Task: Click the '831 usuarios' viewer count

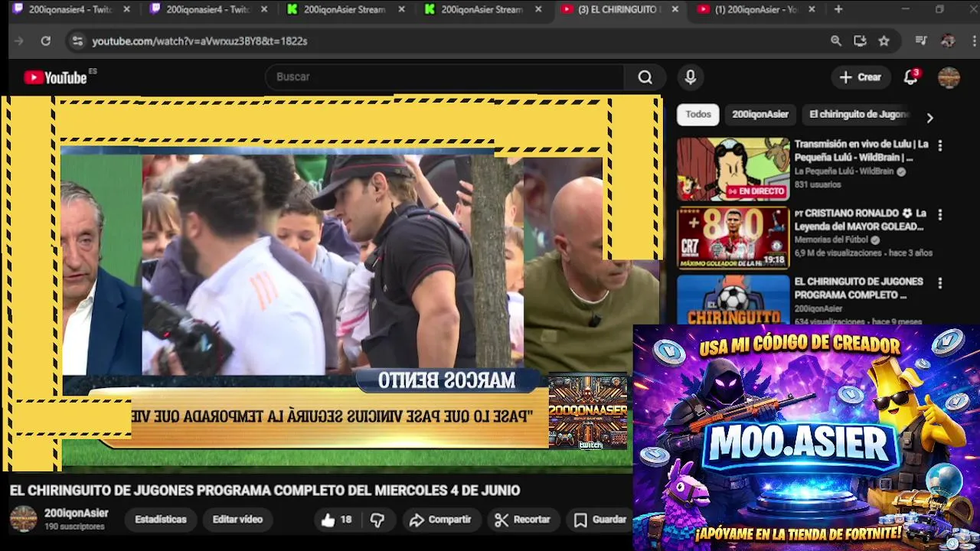Action: pyautogui.click(x=817, y=184)
